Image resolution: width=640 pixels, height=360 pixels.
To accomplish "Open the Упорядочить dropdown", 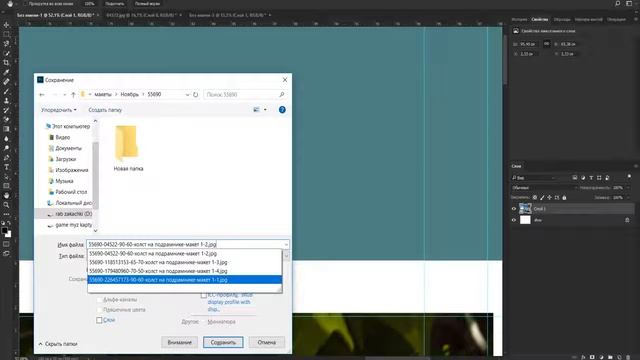I will tap(58, 110).
